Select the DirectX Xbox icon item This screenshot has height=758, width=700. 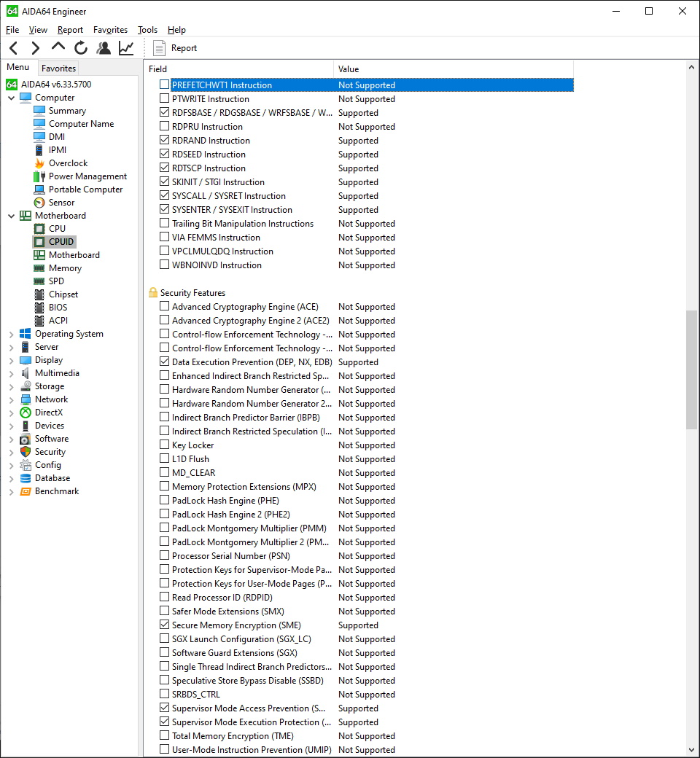click(x=49, y=413)
